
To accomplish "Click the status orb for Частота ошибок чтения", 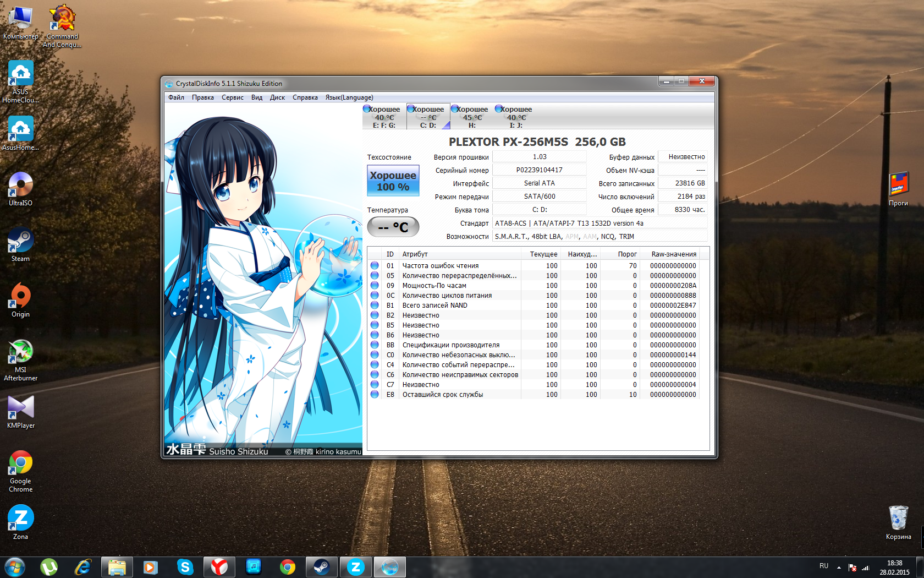I will coord(375,266).
